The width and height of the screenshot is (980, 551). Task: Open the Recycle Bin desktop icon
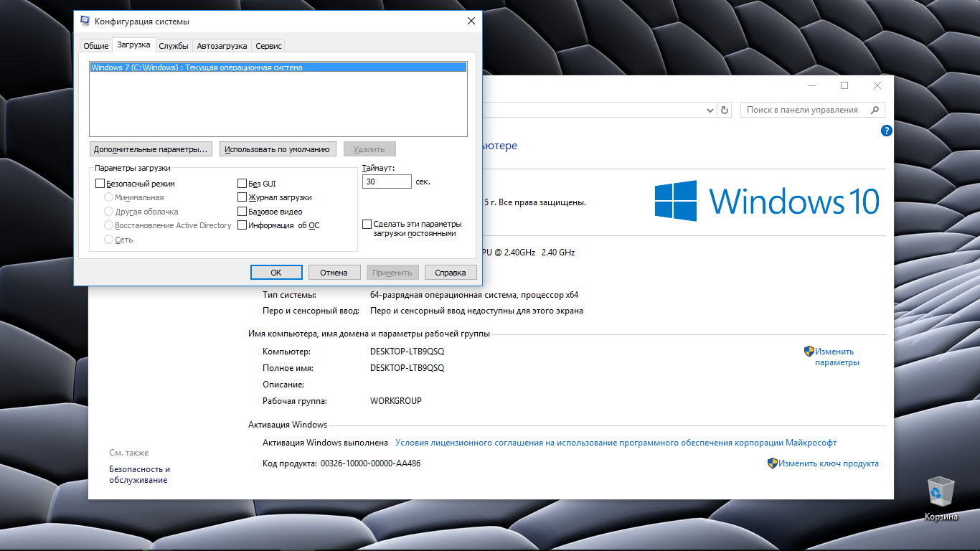click(941, 498)
